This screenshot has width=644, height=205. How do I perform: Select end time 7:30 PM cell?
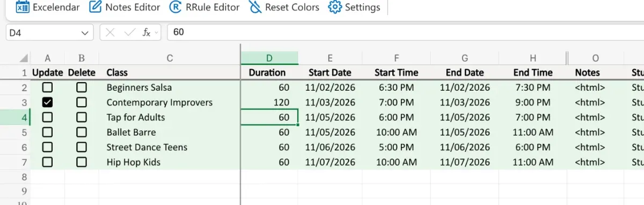point(532,87)
